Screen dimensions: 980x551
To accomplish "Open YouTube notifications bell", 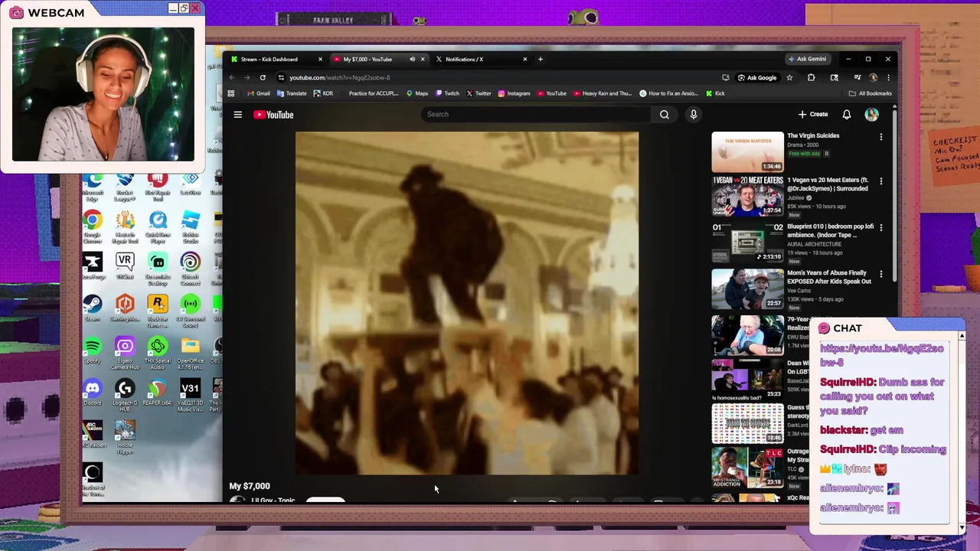I will [x=847, y=115].
